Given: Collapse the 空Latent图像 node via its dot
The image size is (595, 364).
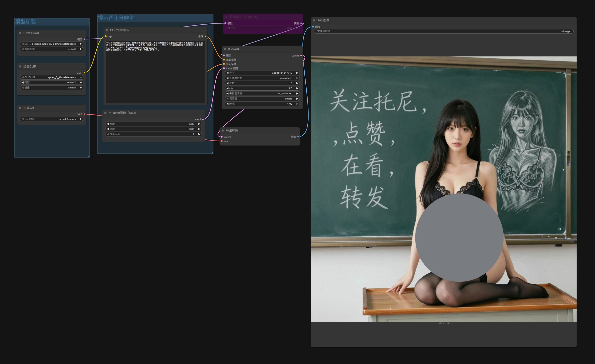Looking at the screenshot, I should 105,113.
